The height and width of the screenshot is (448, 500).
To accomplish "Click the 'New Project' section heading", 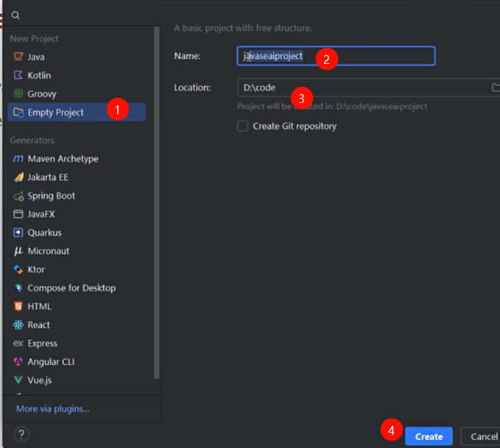I will tap(34, 38).
